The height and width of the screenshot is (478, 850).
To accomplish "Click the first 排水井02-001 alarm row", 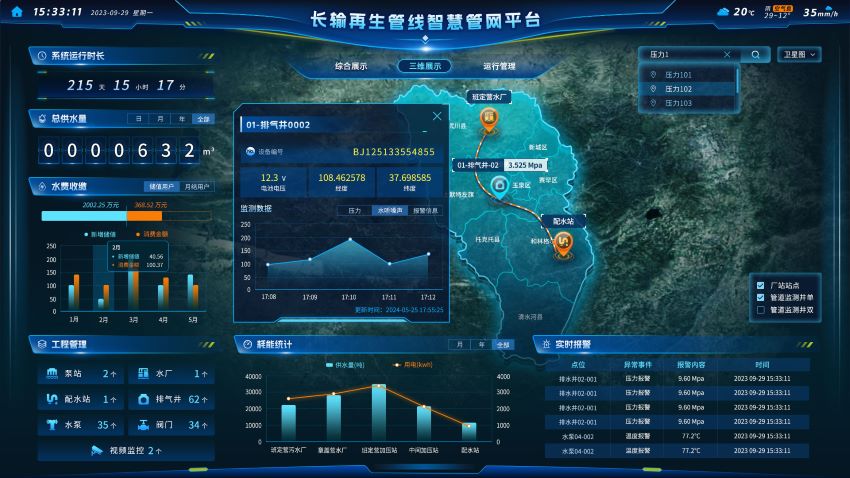I will pyautogui.click(x=677, y=379).
